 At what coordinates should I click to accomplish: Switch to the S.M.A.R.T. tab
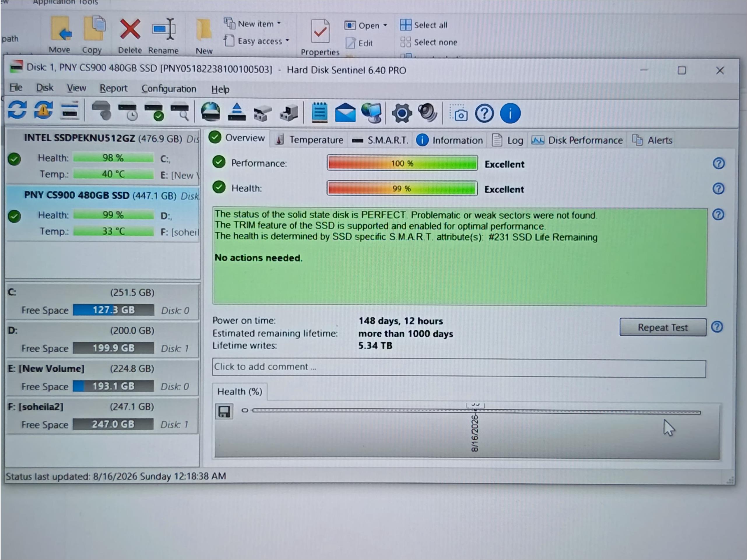(380, 140)
